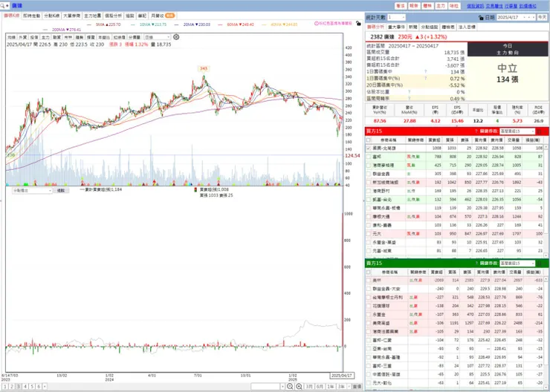Click the 345 high price label on the chart
Image resolution: width=550 pixels, height=392 pixels.
[x=204, y=68]
